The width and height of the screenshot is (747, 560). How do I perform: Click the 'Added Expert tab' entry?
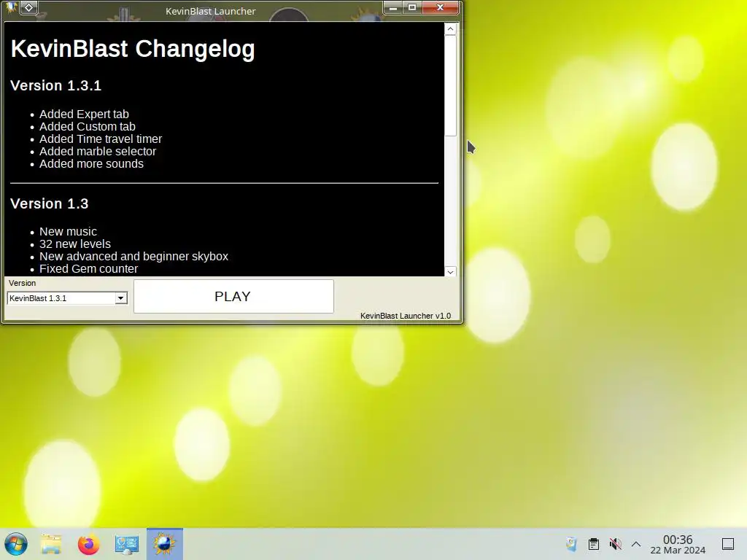click(84, 114)
